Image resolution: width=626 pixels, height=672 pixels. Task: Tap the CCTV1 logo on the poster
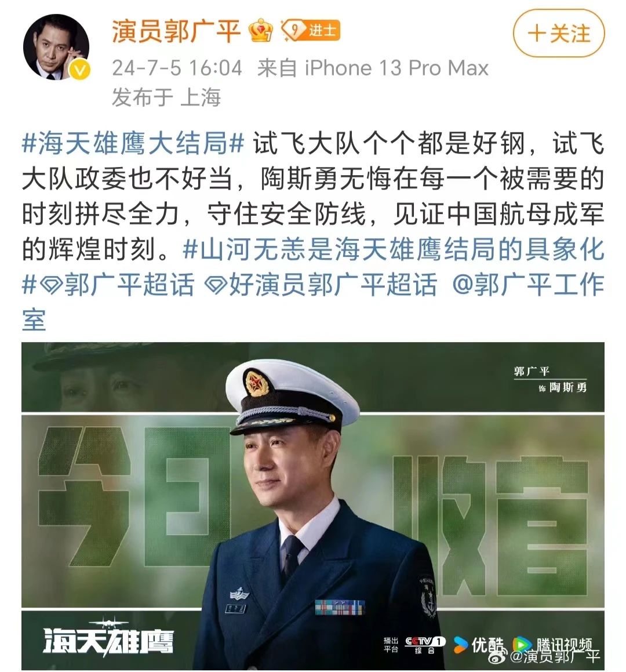[425, 644]
